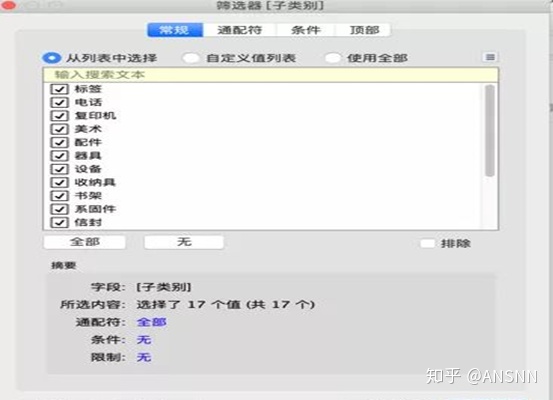Click the 全部 select-all button
Viewport: 553px width, 400px height.
click(85, 242)
